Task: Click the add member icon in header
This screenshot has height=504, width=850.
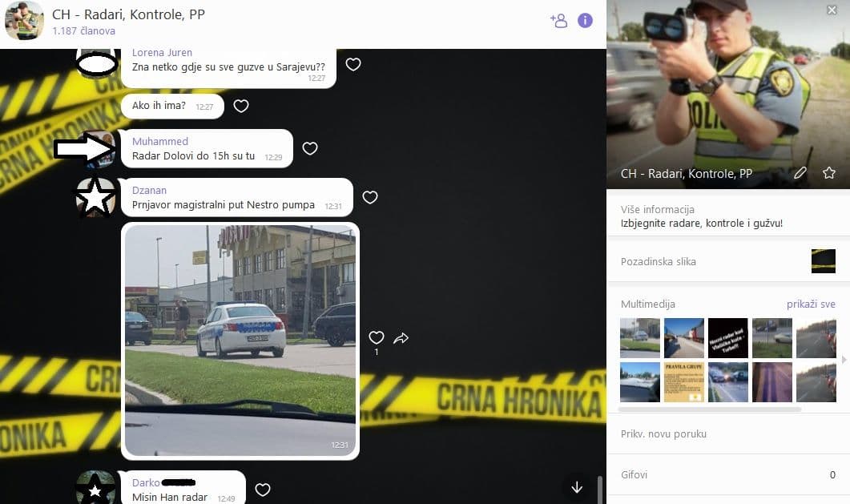Action: point(558,21)
